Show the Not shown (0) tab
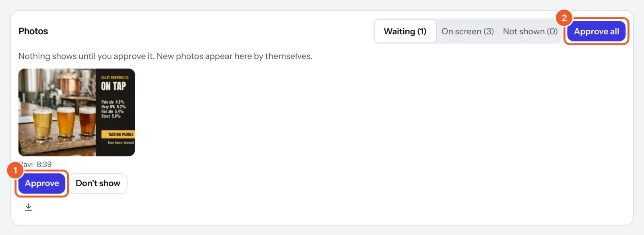 (x=530, y=31)
